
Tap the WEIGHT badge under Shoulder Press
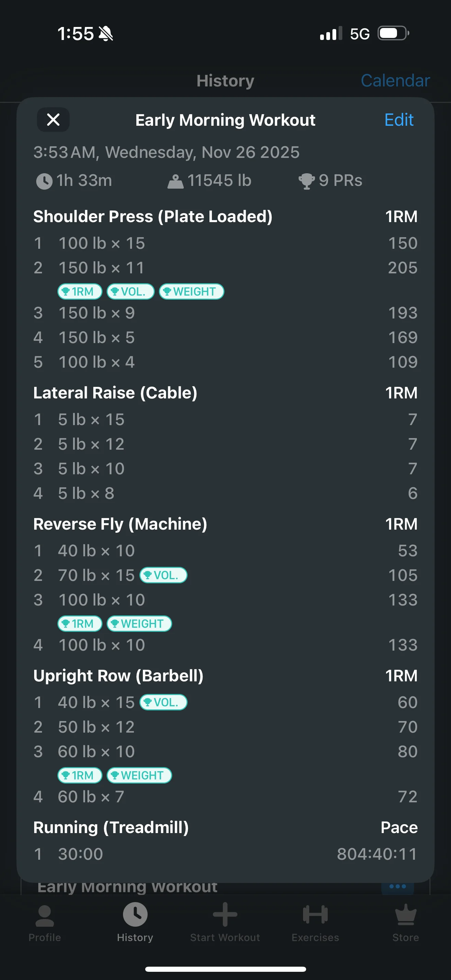point(191,291)
